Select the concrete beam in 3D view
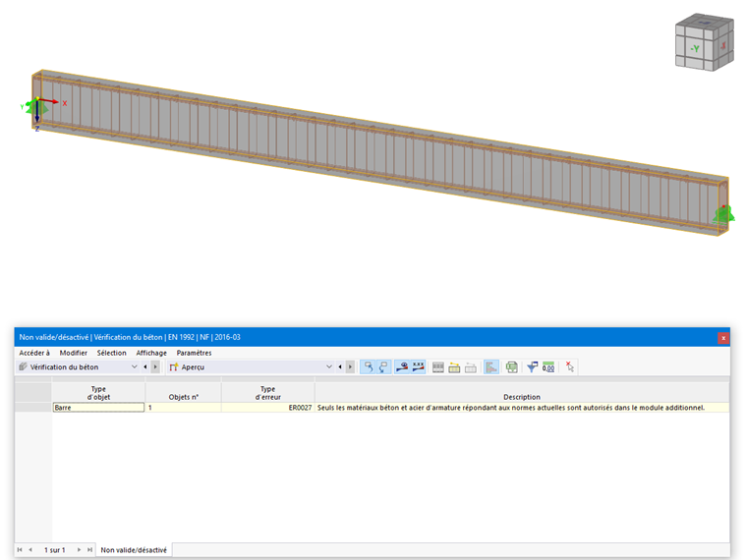The image size is (747, 560). tap(381, 152)
